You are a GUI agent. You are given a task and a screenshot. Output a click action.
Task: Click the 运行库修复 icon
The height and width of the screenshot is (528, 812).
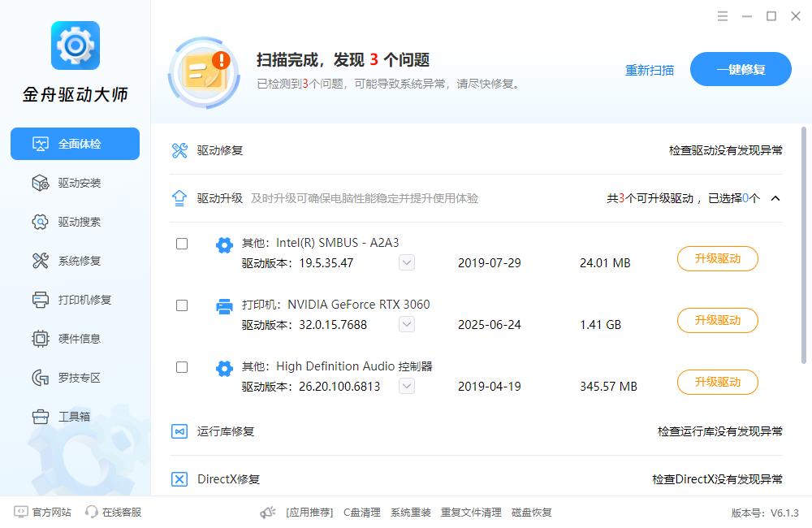pyautogui.click(x=179, y=431)
